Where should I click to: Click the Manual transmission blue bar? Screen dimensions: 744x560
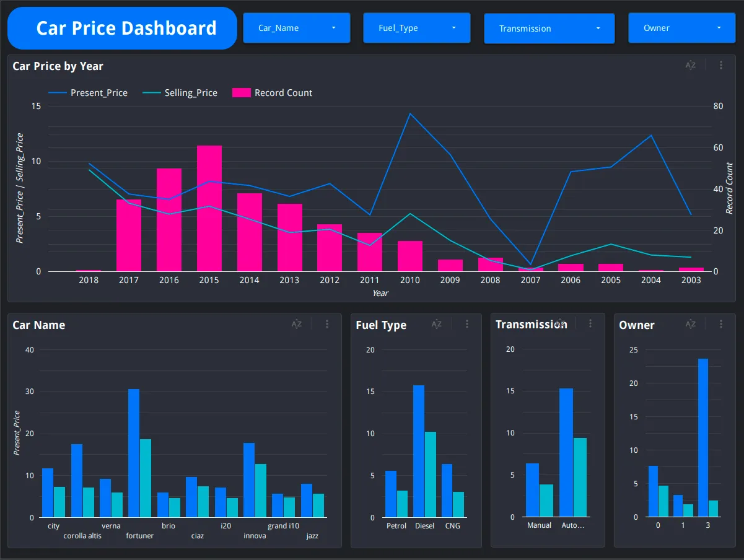tap(533, 490)
